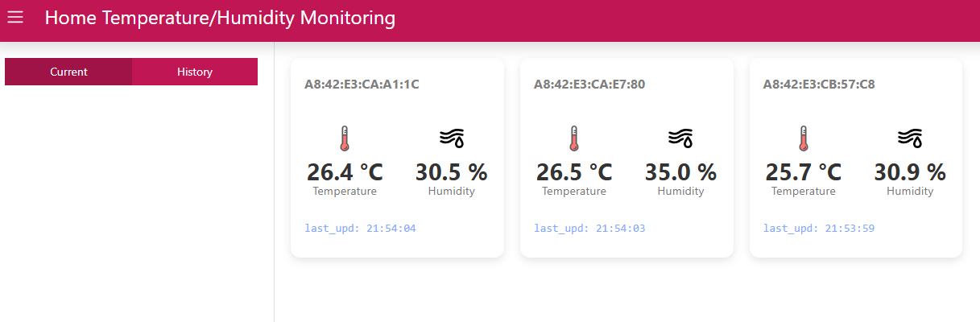Click humidity icon on A8:42:E3:CA:A1:1C card
This screenshot has width=980, height=322.
pos(452,138)
